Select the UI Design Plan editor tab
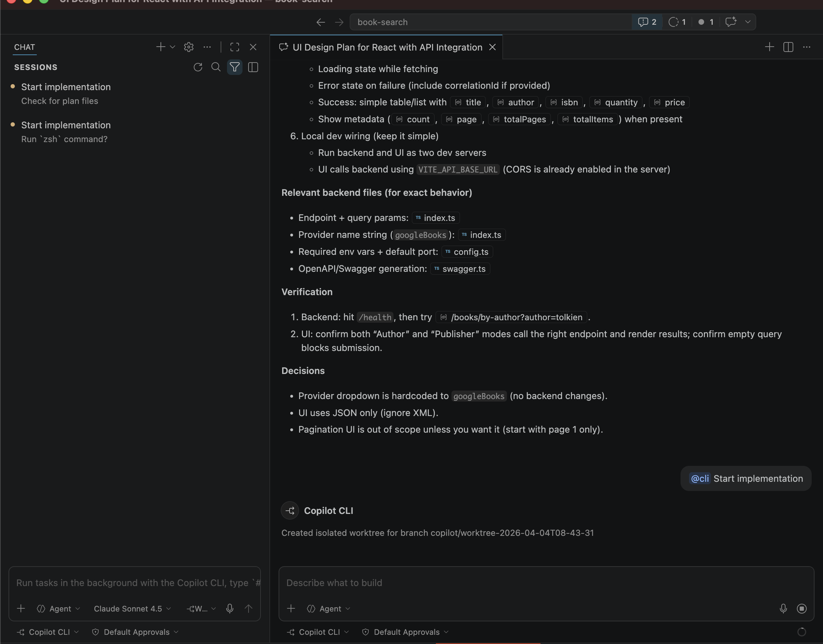 pyautogui.click(x=386, y=47)
